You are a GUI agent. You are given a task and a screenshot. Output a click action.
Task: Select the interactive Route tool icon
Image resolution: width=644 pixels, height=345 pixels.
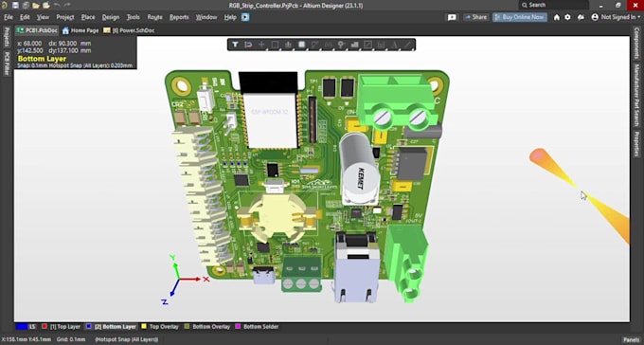pos(315,45)
